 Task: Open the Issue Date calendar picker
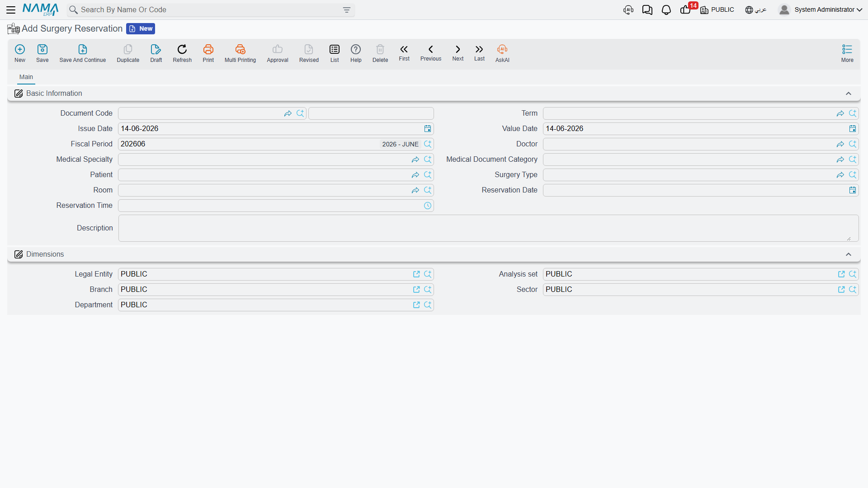coord(428,129)
